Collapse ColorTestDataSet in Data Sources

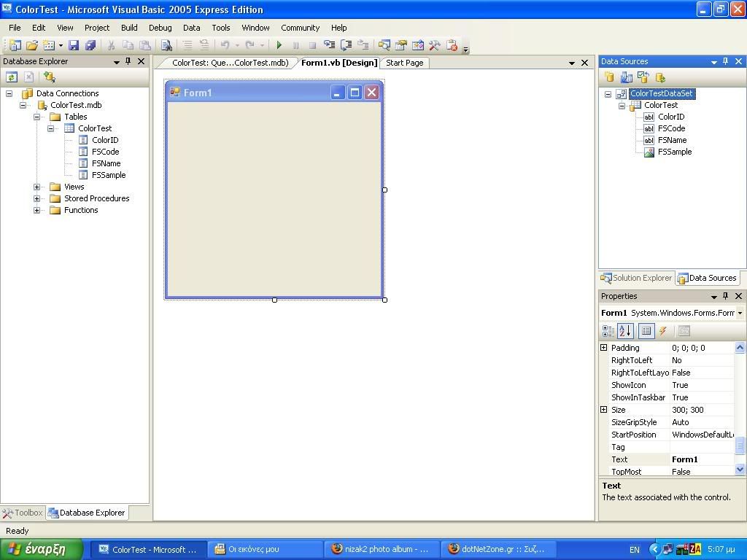point(608,94)
